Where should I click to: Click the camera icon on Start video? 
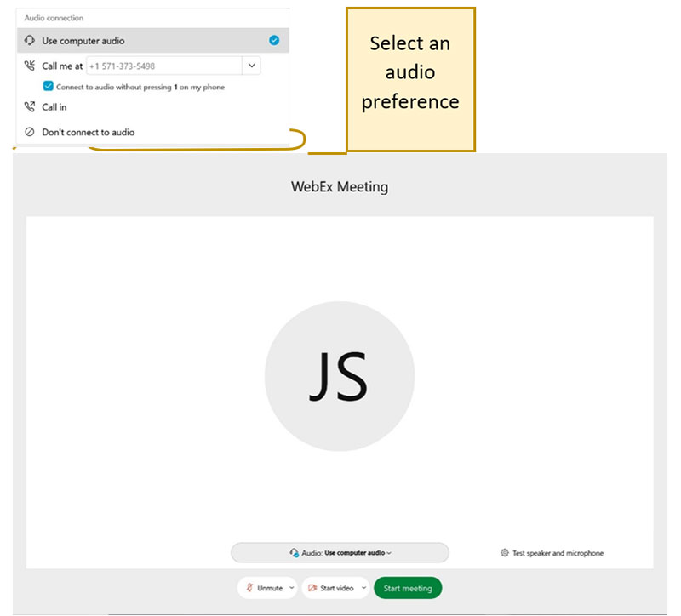pyautogui.click(x=312, y=588)
